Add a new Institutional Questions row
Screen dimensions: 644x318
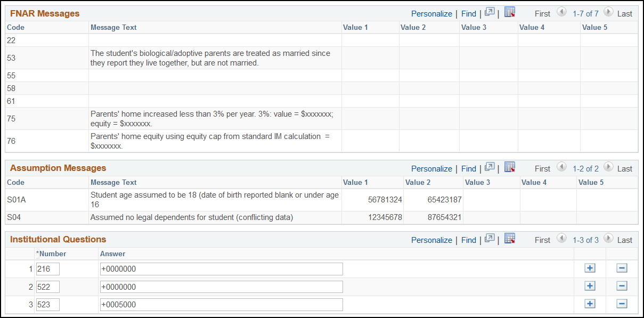pyautogui.click(x=590, y=268)
